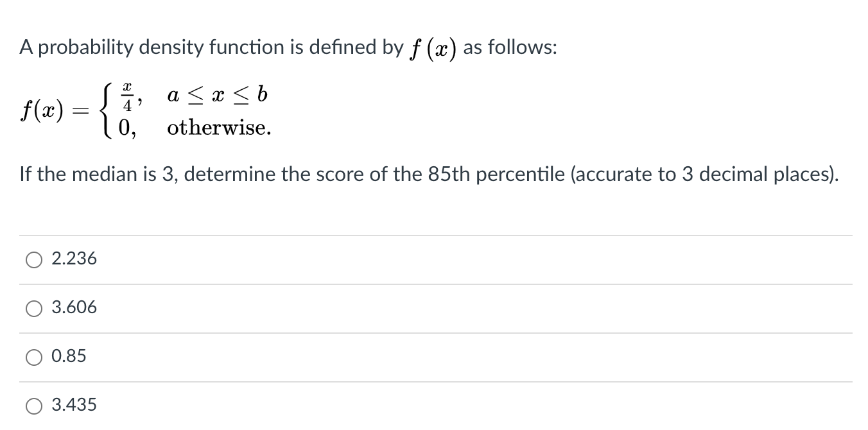The width and height of the screenshot is (868, 430).
Task: Select the radio button for answer 2.236
Action: point(33,259)
